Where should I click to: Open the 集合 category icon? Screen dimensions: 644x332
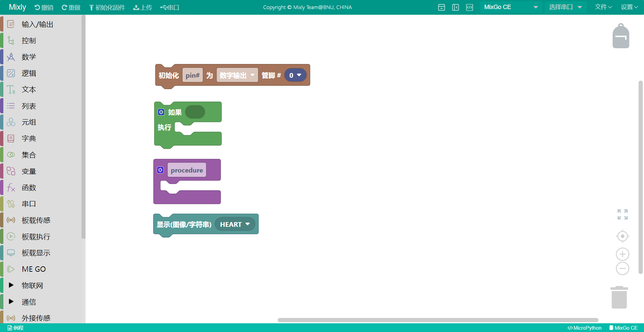click(11, 155)
